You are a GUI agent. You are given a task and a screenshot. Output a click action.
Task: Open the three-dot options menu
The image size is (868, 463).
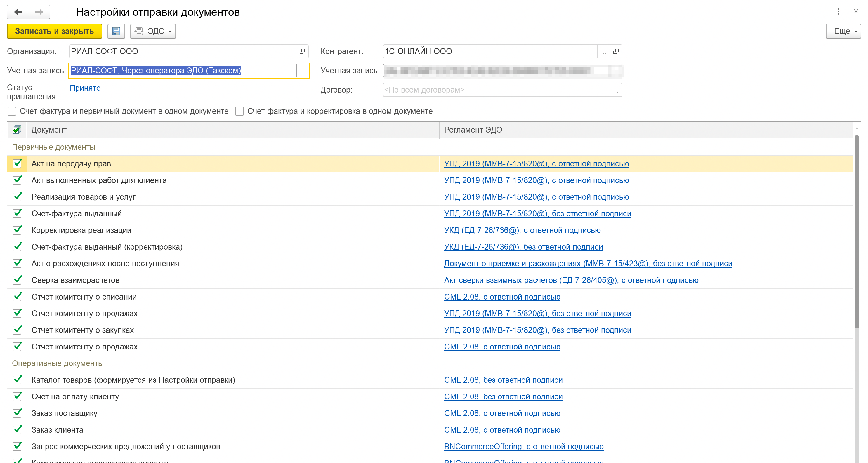click(x=838, y=12)
